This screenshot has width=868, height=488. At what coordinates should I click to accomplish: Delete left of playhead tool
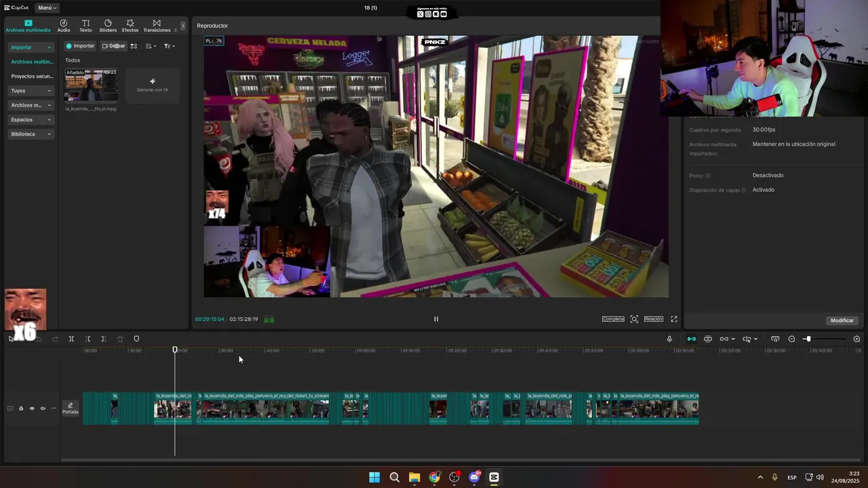(x=87, y=339)
